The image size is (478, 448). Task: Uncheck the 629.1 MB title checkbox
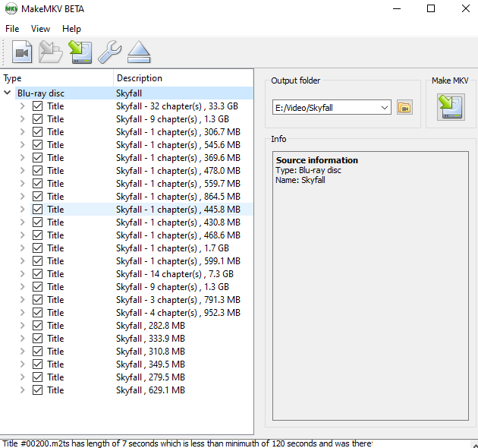click(37, 390)
